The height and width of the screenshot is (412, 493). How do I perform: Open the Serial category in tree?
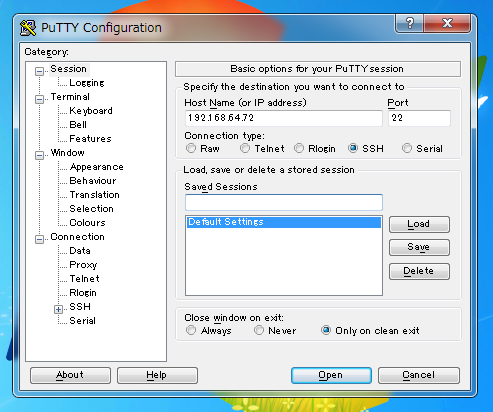tap(82, 321)
